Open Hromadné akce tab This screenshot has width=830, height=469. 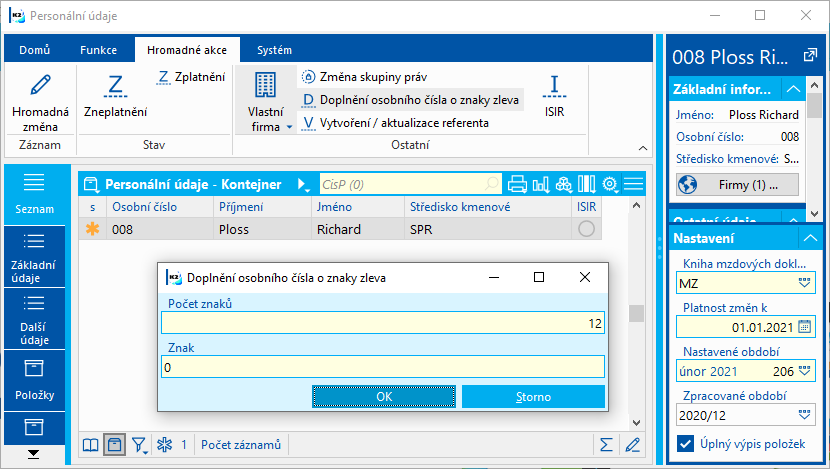click(187, 50)
